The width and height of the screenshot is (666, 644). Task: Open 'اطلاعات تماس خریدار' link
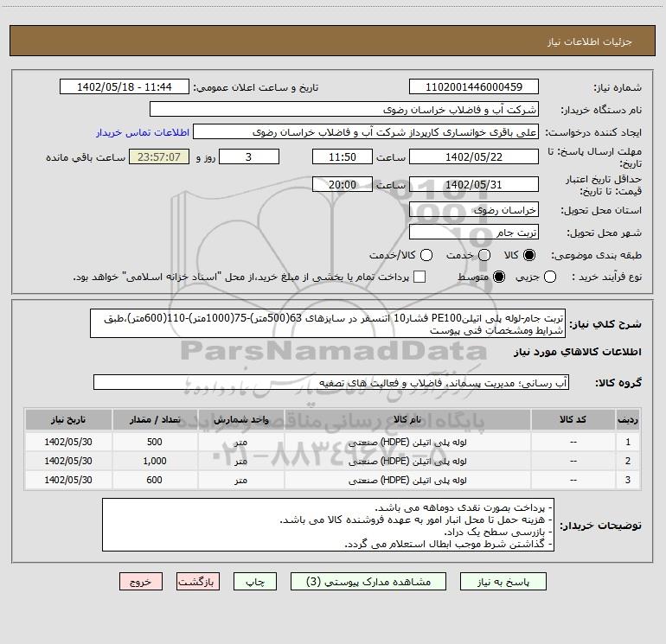pos(143,132)
